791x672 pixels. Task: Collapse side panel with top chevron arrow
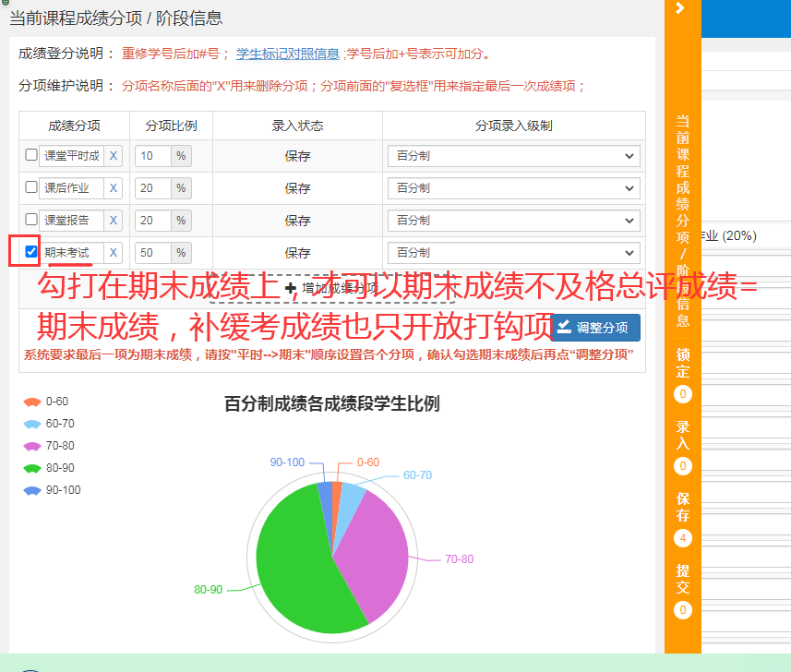click(x=680, y=8)
